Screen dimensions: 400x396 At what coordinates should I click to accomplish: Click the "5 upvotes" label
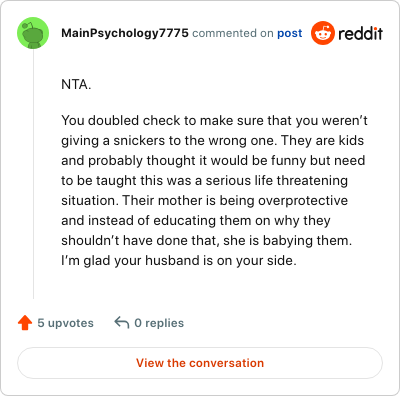(66, 323)
